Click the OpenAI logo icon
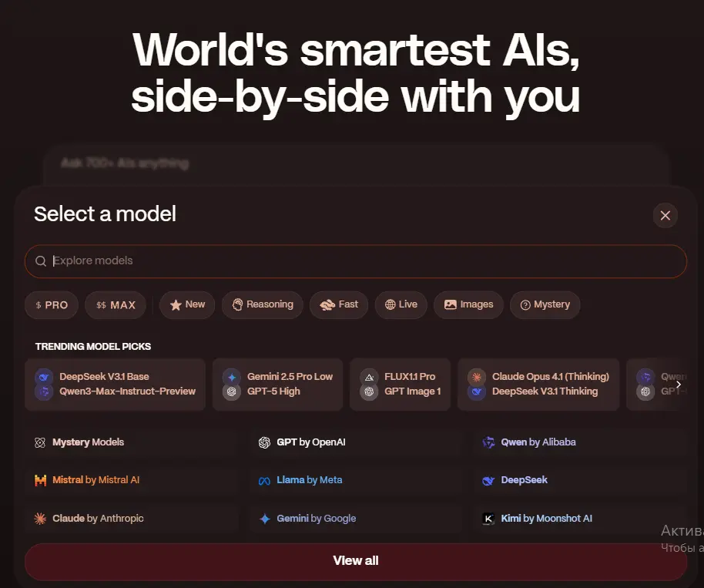Screen dimensions: 704x588 pyautogui.click(x=264, y=442)
